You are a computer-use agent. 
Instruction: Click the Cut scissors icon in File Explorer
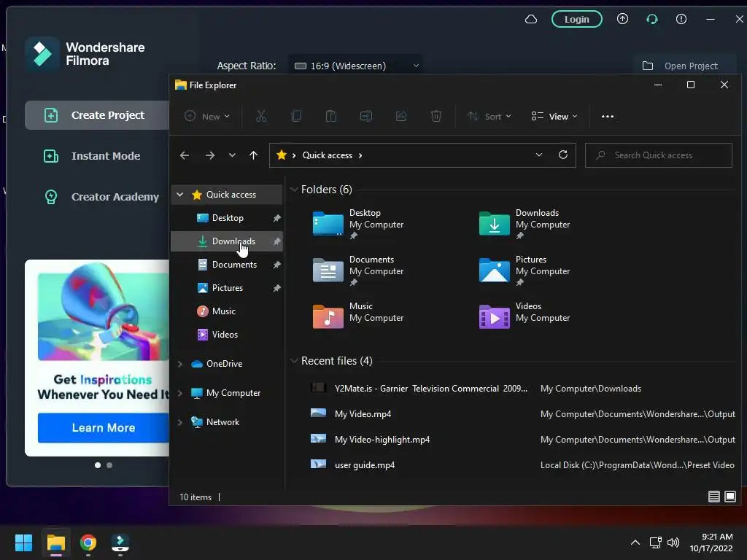pyautogui.click(x=261, y=116)
